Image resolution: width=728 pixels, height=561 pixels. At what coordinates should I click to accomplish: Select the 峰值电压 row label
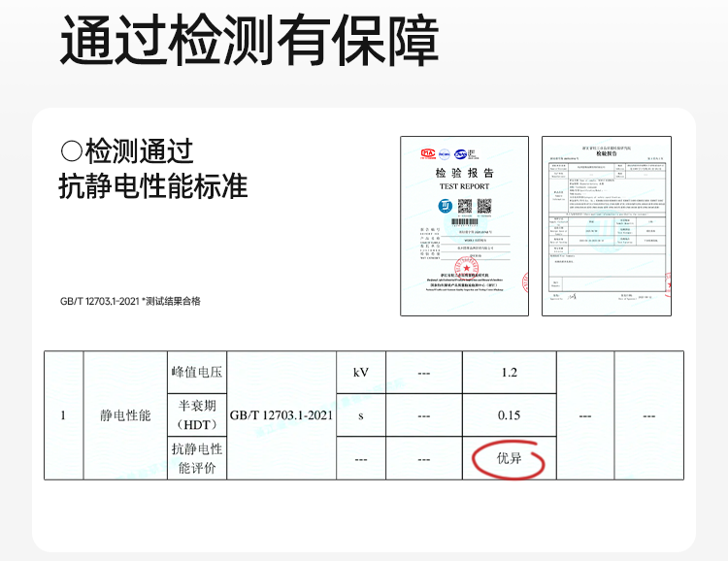tap(196, 373)
